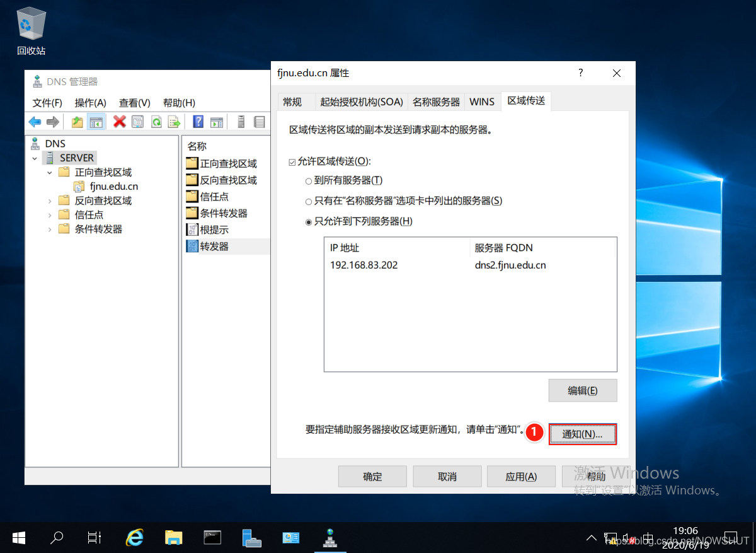Image resolution: width=756 pixels, height=553 pixels.
Task: Toggle the Show/Hide Console Tree toolbar icon
Action: pyautogui.click(x=96, y=122)
